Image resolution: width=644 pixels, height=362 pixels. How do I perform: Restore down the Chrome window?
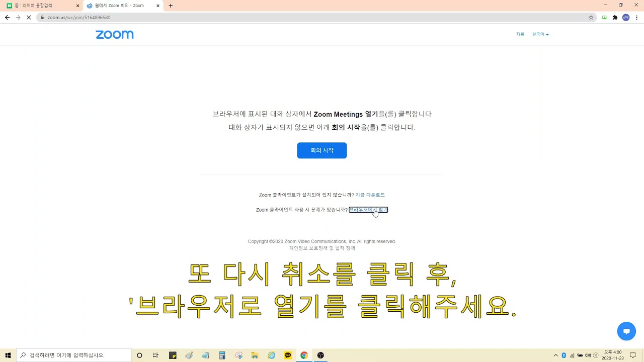click(621, 5)
